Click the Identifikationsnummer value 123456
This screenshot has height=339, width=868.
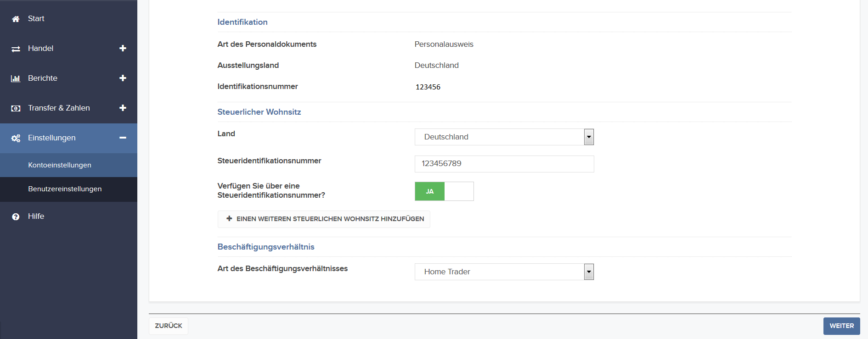[428, 87]
